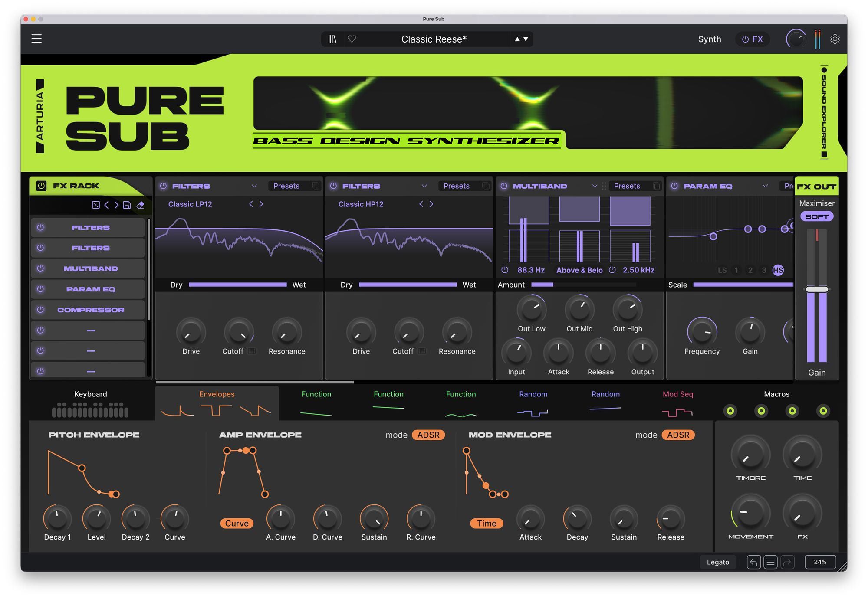
Task: Save the FX rack preset
Action: coord(127,205)
